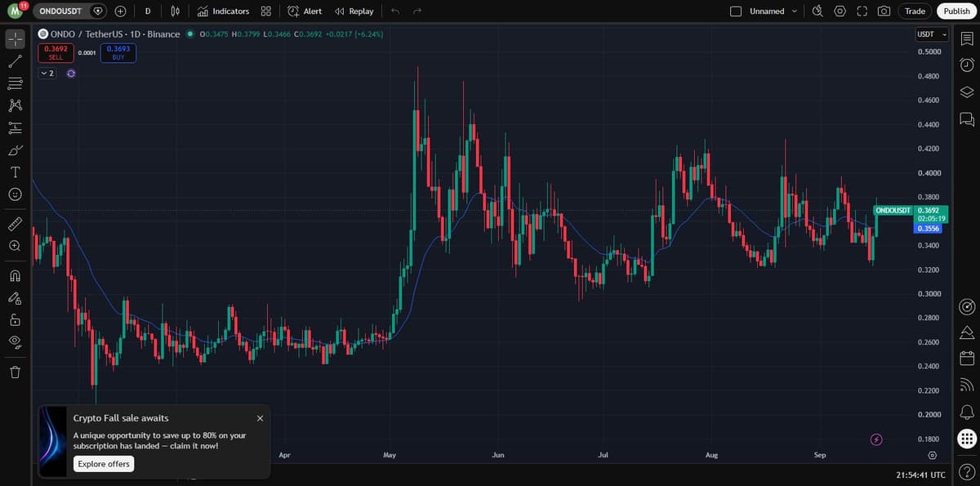Open quick search icon

coord(817,11)
